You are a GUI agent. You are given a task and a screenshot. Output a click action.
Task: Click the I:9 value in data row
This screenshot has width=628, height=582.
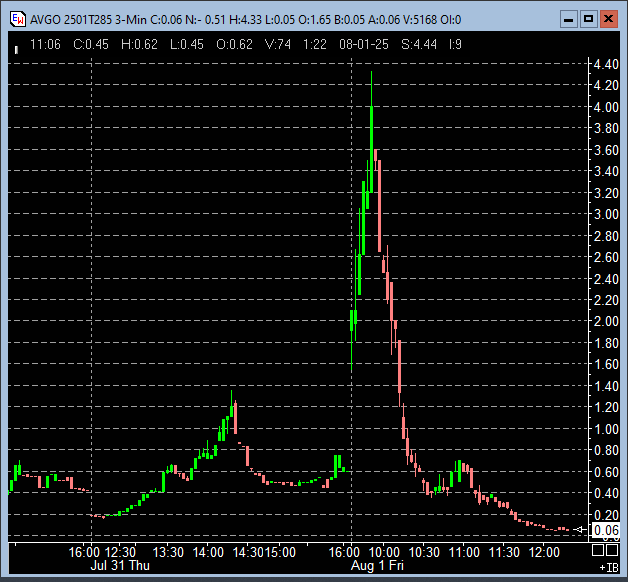[455, 44]
